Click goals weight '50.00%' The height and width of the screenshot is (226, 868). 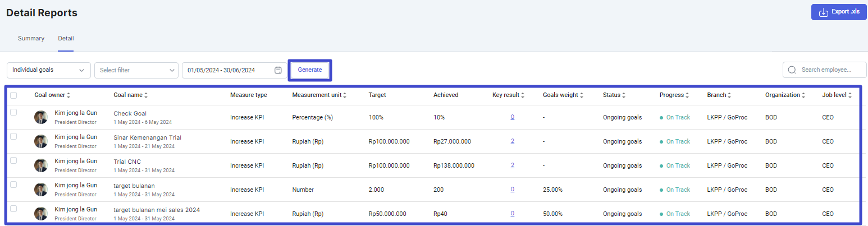point(552,214)
